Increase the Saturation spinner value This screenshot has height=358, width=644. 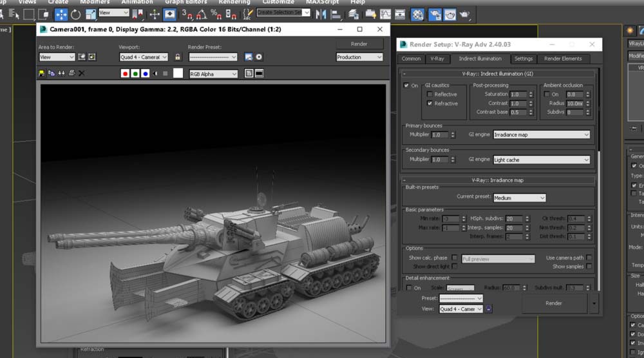tap(531, 93)
